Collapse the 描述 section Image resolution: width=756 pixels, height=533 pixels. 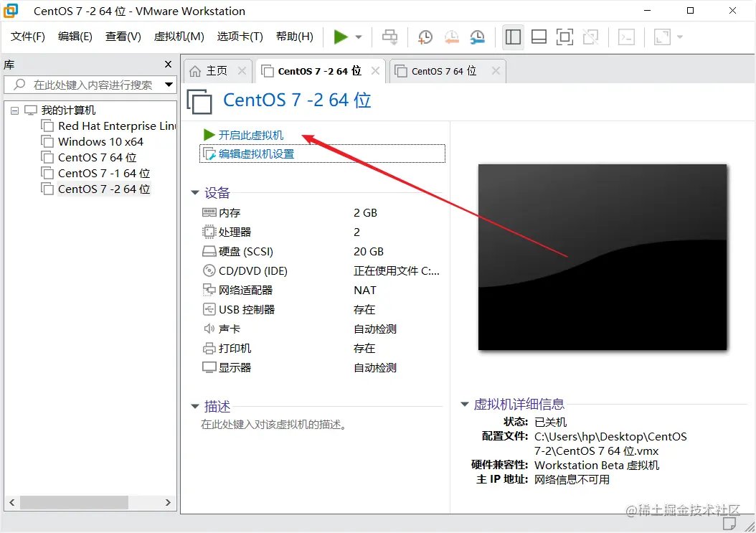point(195,407)
